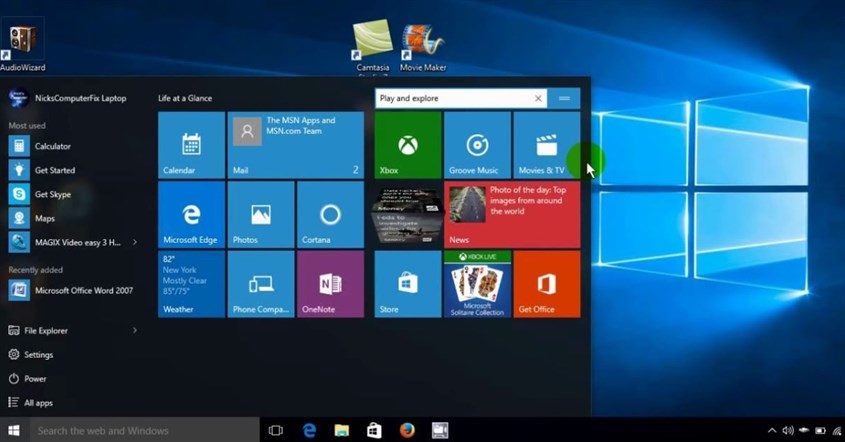The width and height of the screenshot is (845, 442).
Task: Open the Store tile
Action: (x=408, y=284)
